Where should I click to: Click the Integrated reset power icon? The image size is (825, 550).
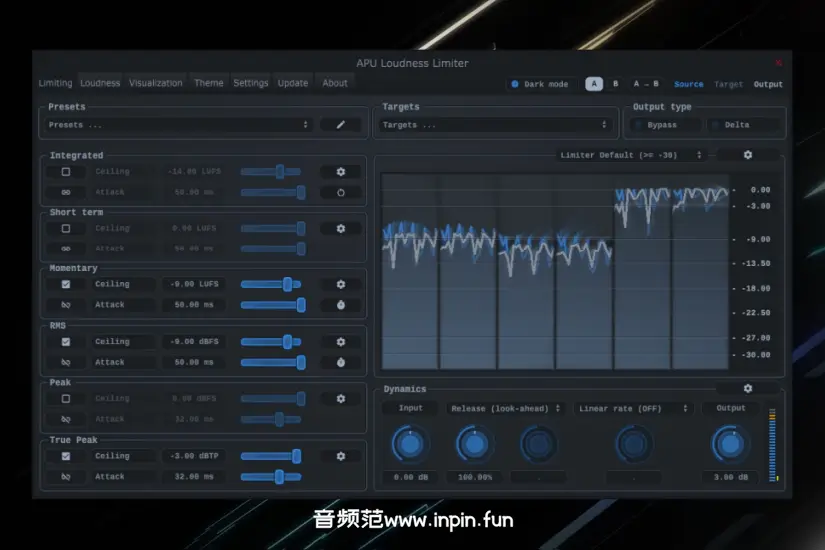coord(341,192)
